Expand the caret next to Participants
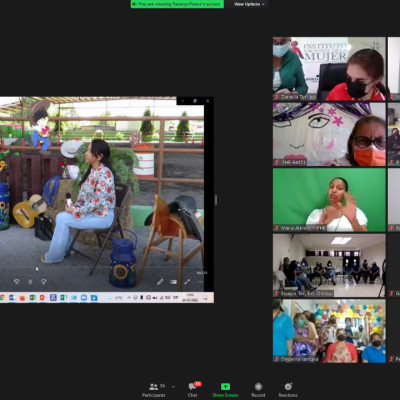This screenshot has width=400, height=400. pos(173,387)
